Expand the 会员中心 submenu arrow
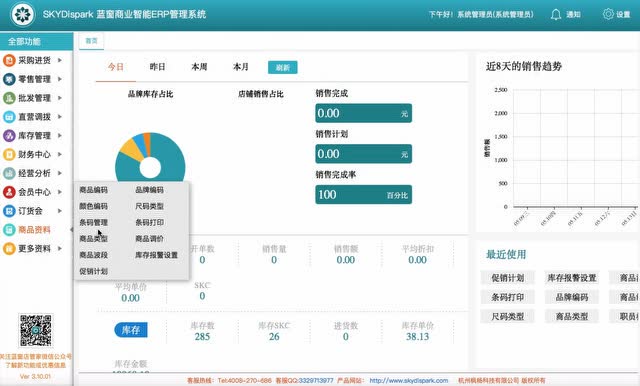 click(x=60, y=192)
